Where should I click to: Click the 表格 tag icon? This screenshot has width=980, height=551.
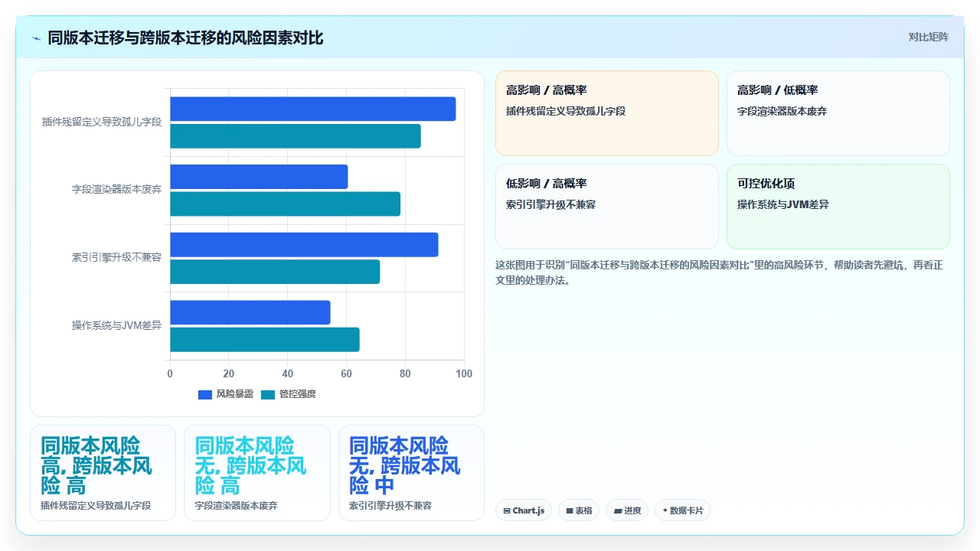(570, 510)
